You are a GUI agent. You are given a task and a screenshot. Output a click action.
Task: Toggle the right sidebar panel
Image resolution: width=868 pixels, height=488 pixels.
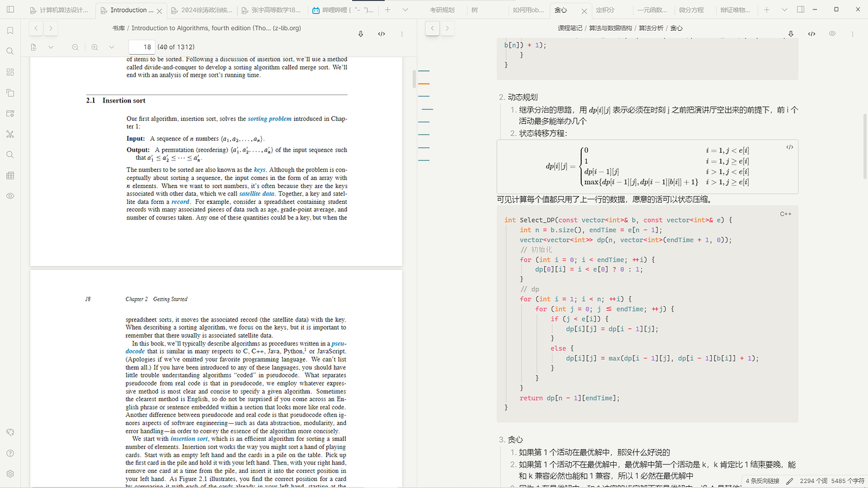pyautogui.click(x=800, y=9)
